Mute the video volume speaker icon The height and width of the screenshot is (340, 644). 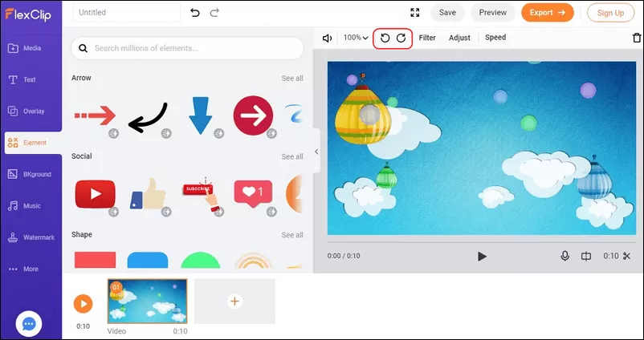328,38
